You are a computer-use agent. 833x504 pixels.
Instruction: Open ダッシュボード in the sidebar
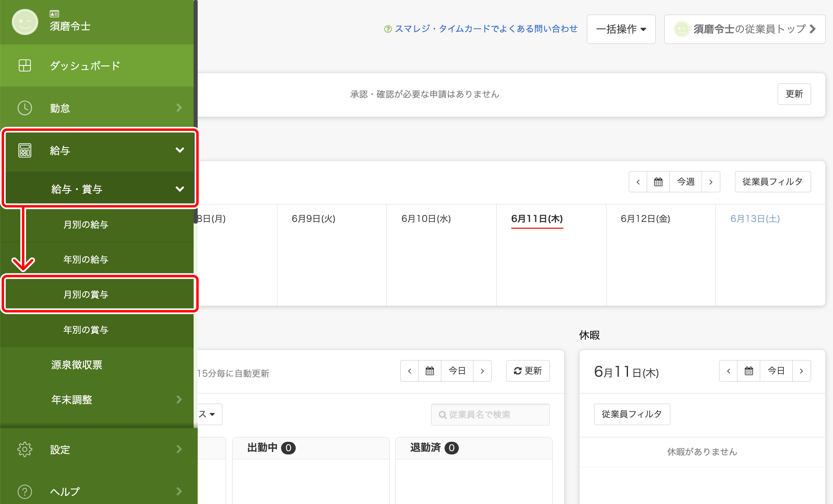coord(97,65)
